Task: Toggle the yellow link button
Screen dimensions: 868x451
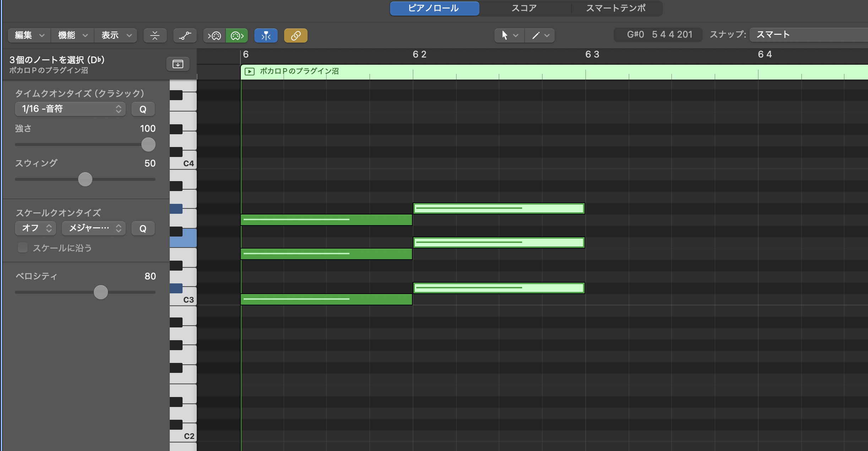Action: 296,36
